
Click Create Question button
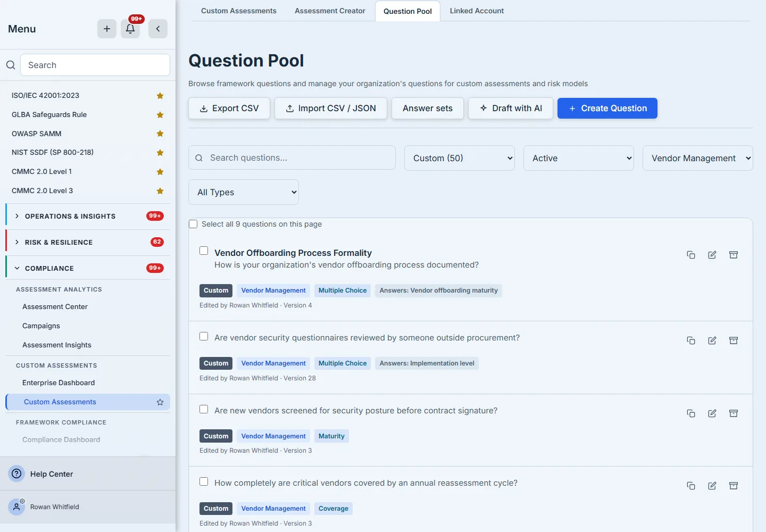[x=607, y=108]
